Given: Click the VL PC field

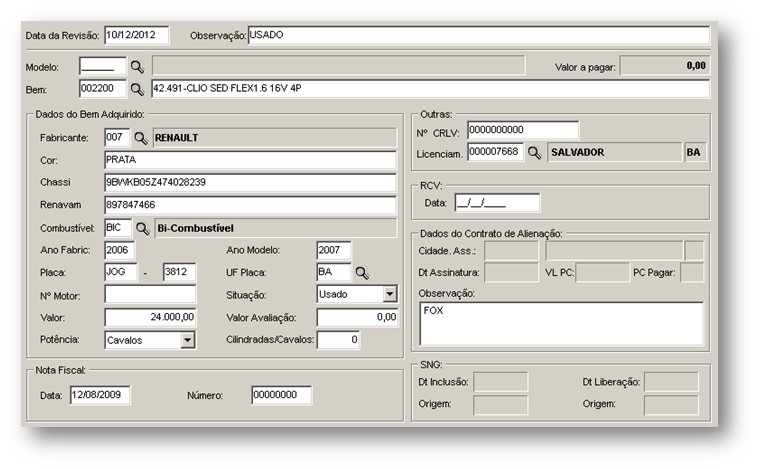Looking at the screenshot, I should click(602, 273).
